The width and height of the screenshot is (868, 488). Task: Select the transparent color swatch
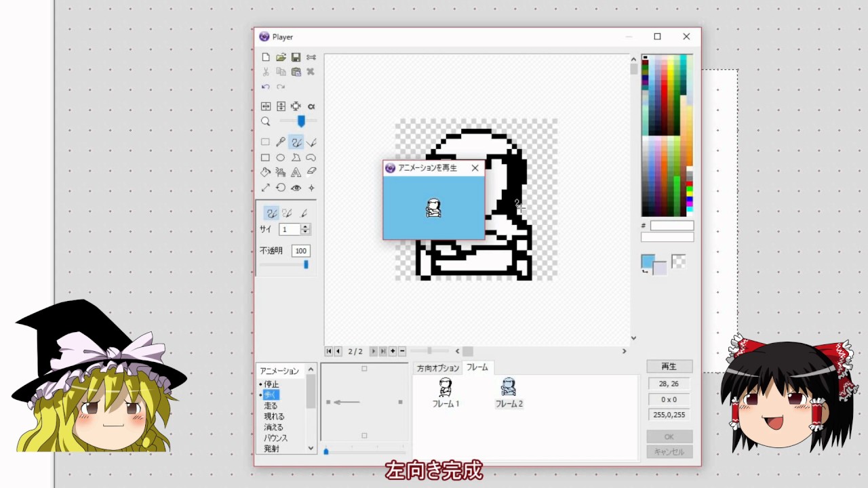click(678, 261)
